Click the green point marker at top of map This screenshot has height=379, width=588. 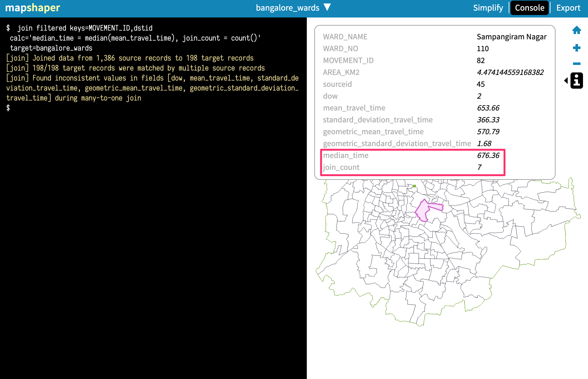tap(415, 186)
